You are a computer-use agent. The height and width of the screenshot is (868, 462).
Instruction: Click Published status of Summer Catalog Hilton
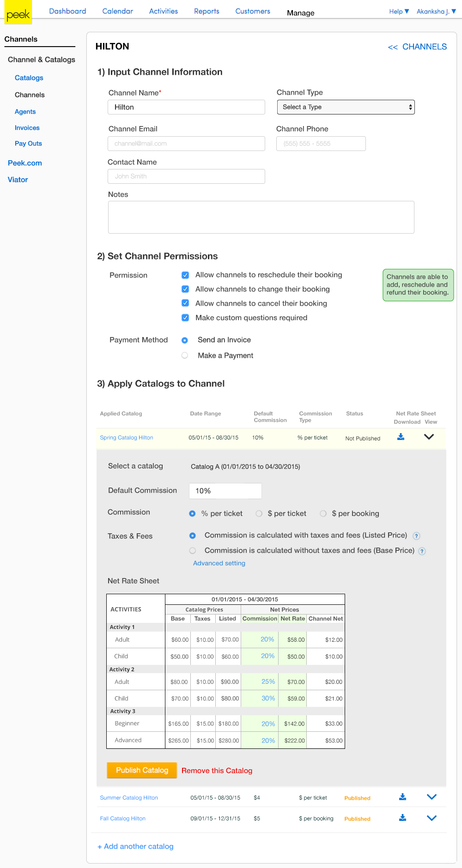click(357, 798)
